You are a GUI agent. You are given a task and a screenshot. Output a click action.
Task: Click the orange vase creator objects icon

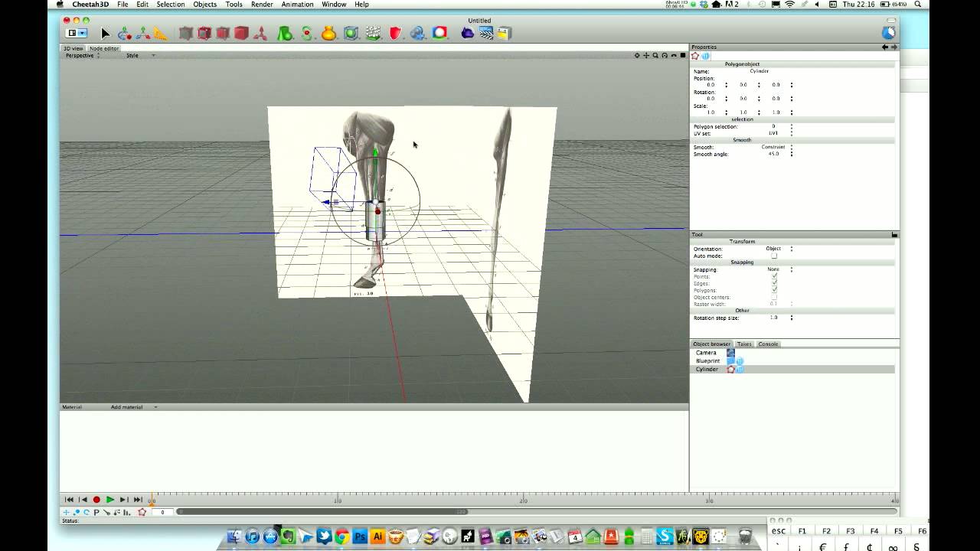click(x=329, y=34)
